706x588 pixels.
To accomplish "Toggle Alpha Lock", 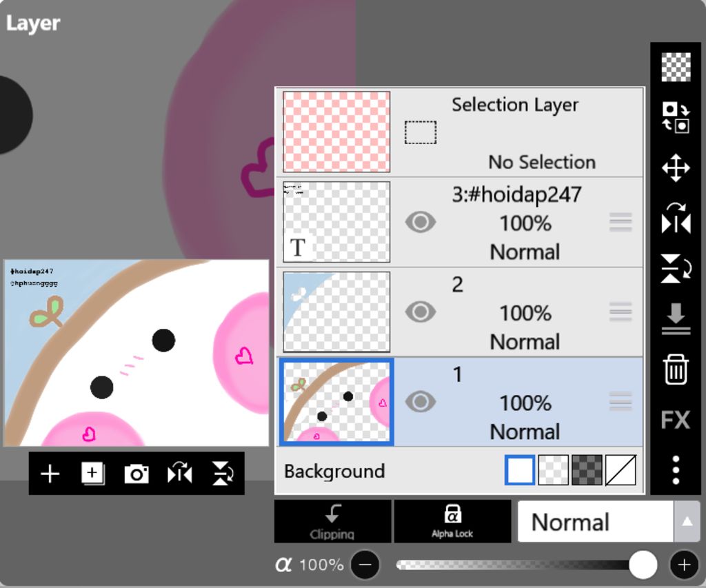I will pos(452,521).
